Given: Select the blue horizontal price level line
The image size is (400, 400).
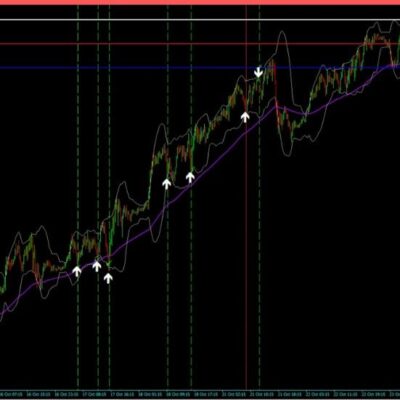Looking at the screenshot, I should click(200, 68).
